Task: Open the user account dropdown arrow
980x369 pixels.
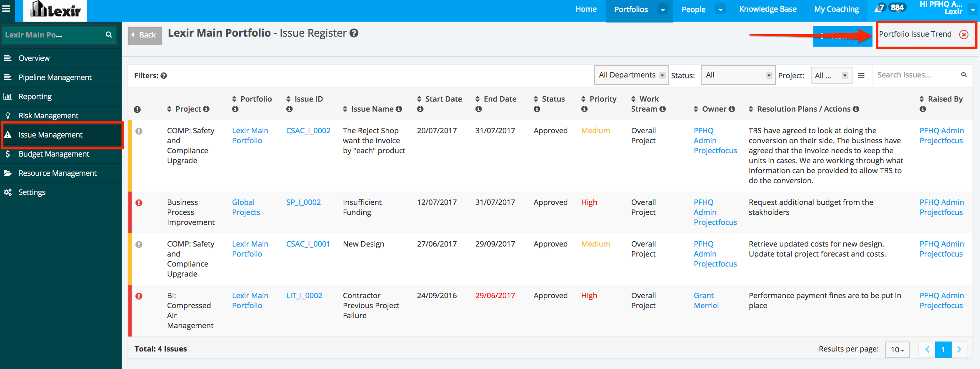Action: 972,10
